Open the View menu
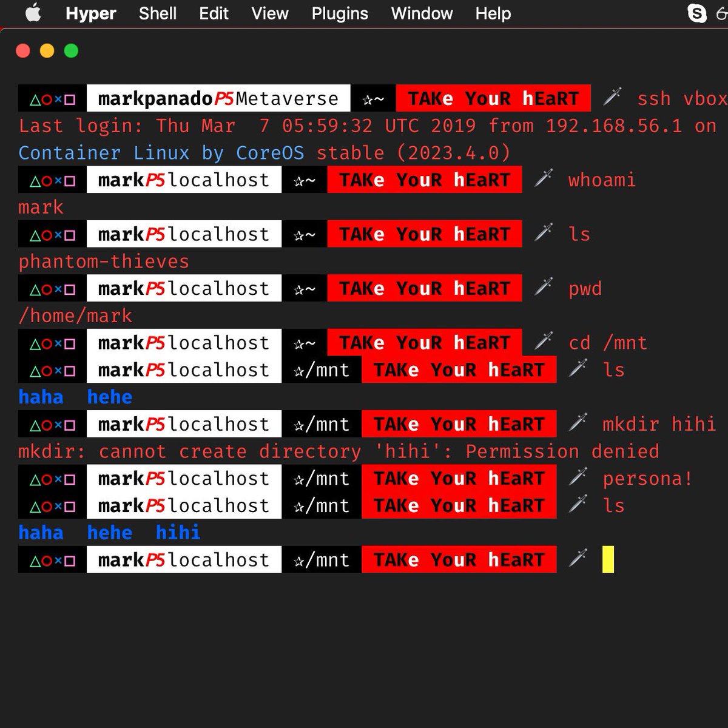728x728 pixels. 269,13
